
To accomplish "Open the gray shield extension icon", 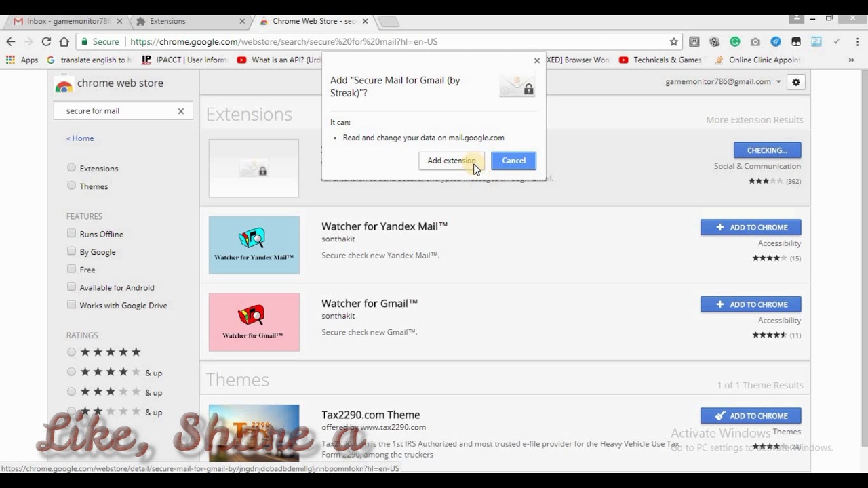I will coord(694,41).
